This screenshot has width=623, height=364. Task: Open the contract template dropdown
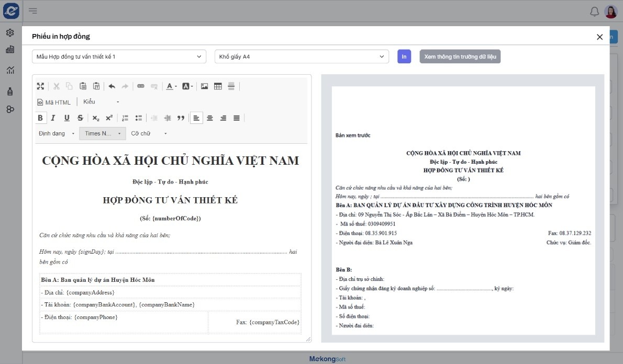tap(119, 56)
